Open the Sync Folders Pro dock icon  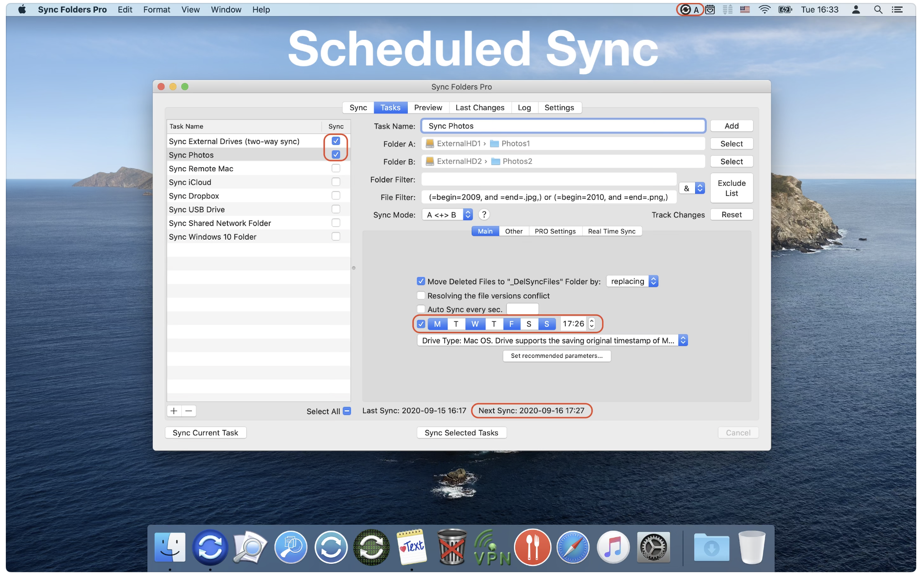(210, 547)
